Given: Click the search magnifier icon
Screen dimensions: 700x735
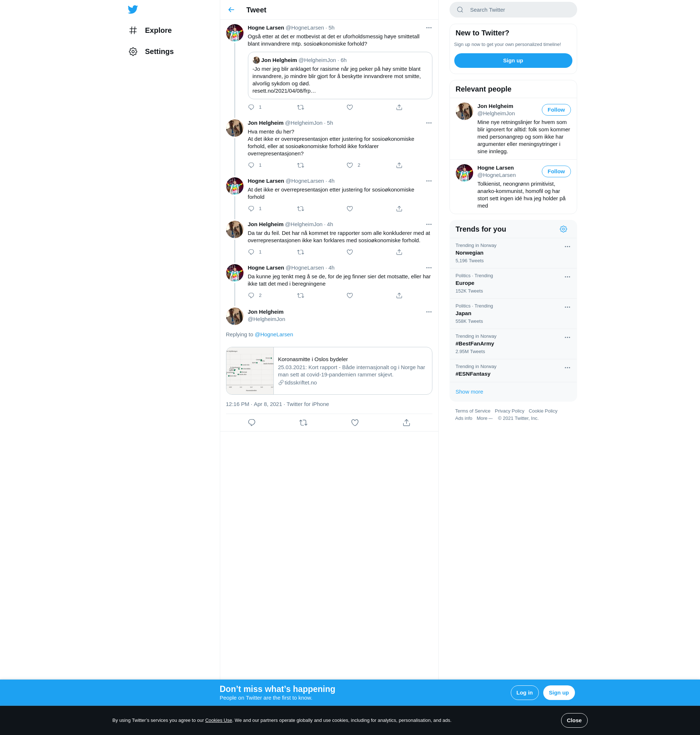Looking at the screenshot, I should [460, 10].
